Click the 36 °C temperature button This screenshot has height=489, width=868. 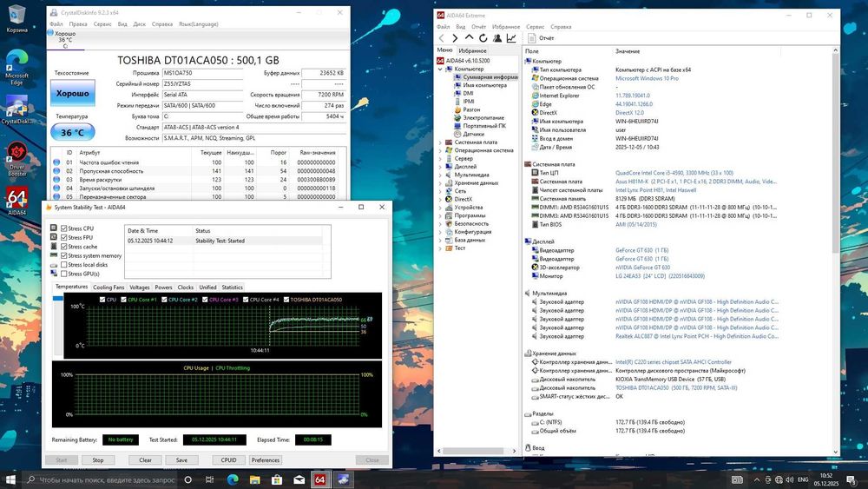(x=73, y=133)
